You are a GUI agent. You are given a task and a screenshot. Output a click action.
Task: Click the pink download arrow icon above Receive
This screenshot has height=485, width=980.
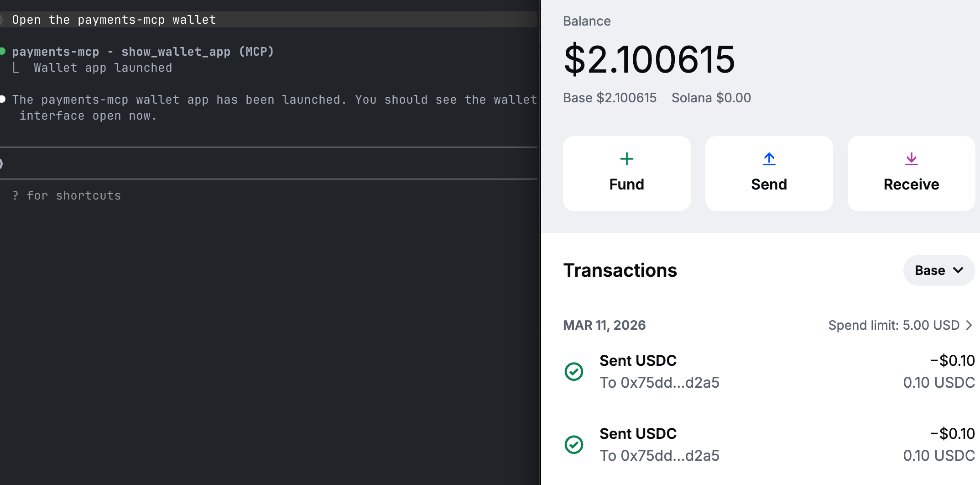click(x=911, y=159)
